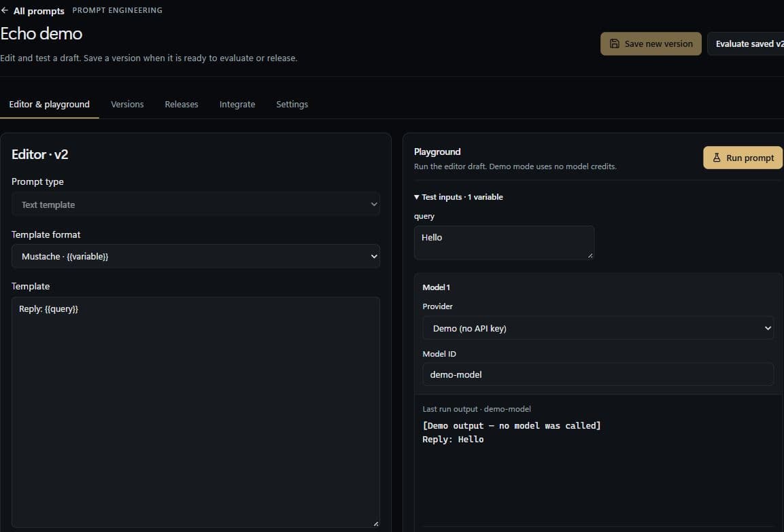Open the Template format Mustache dropdown
Viewport: 784px width, 532px height.
pyautogui.click(x=196, y=256)
